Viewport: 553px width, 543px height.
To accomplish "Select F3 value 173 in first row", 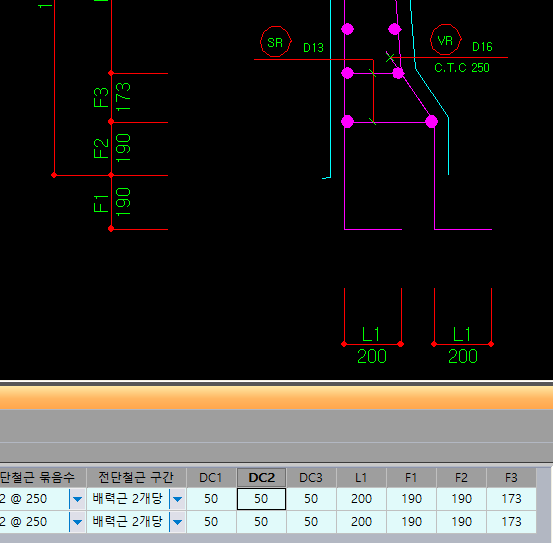I will coord(511,499).
